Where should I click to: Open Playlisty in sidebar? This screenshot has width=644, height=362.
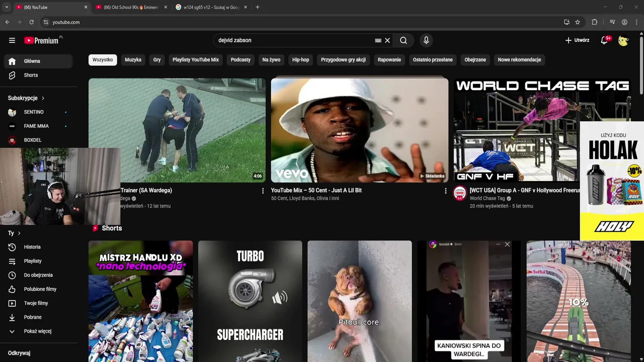(39, 261)
